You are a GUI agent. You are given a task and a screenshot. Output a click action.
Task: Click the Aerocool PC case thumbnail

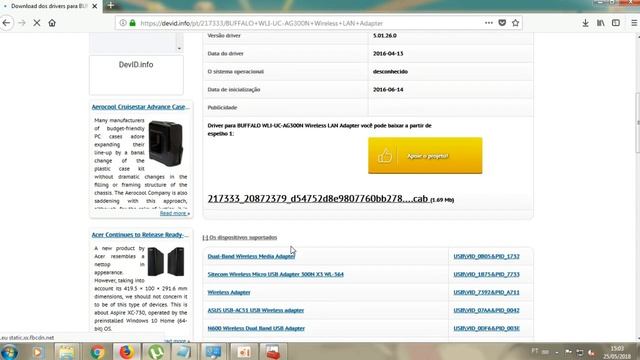[x=166, y=144]
